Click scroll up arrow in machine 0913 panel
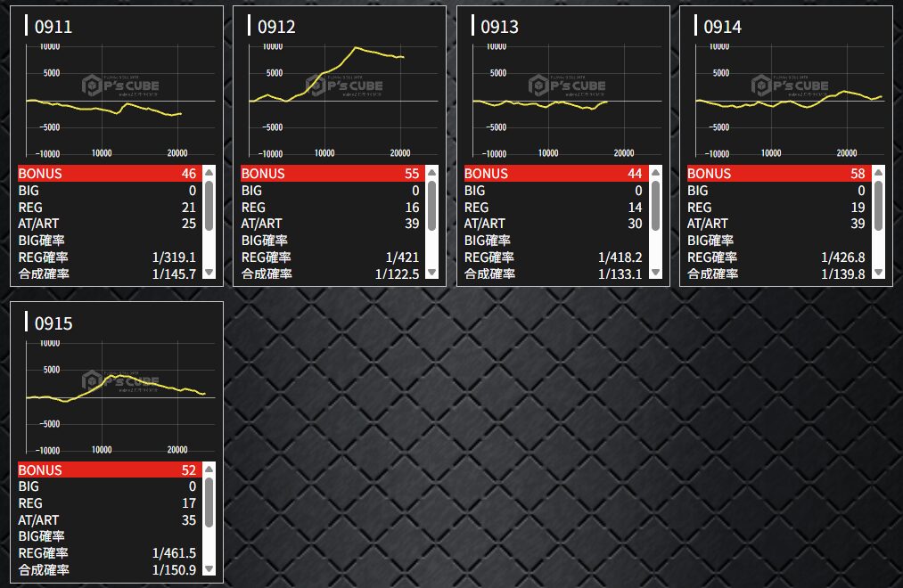 655,173
